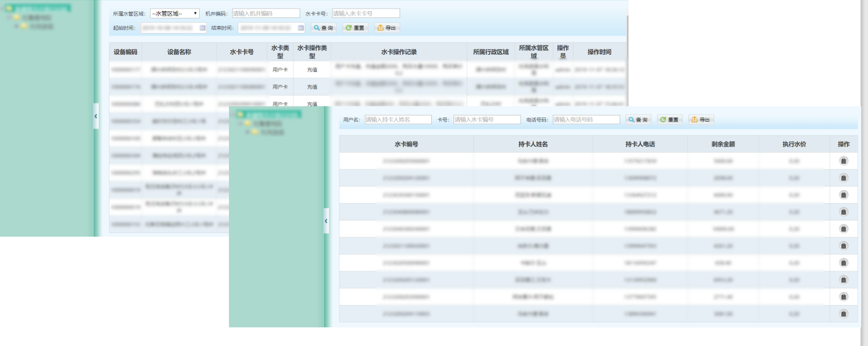Collapse the sidebar of the top panel
The height and width of the screenshot is (346, 868).
pos(96,116)
